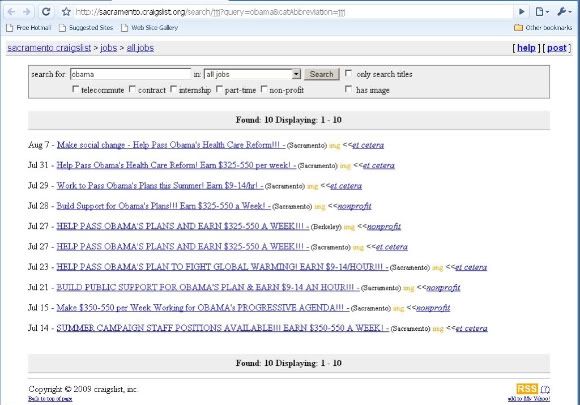Reload the page with refresh icon
The height and width of the screenshot is (405, 580).
(46, 12)
